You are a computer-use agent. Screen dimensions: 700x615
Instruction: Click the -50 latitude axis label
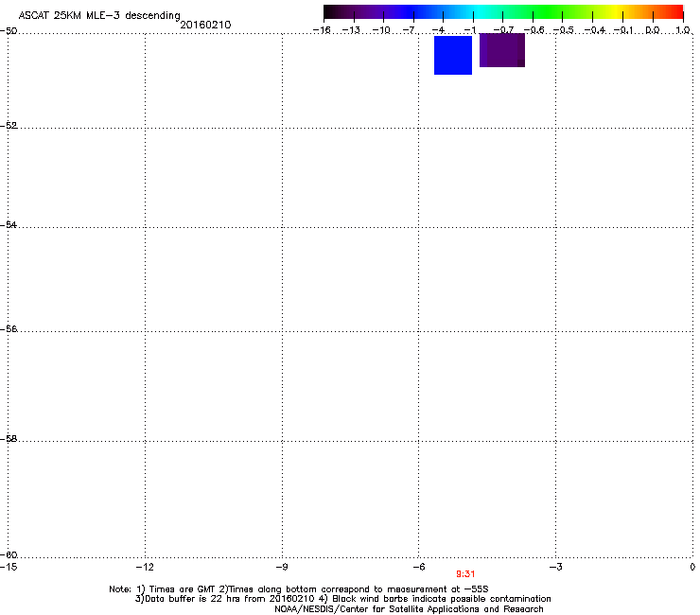(9, 31)
